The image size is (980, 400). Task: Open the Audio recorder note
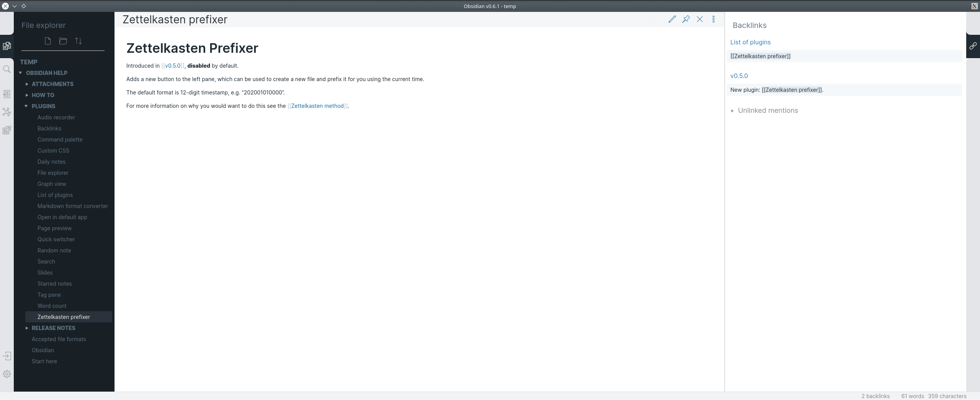[56, 117]
